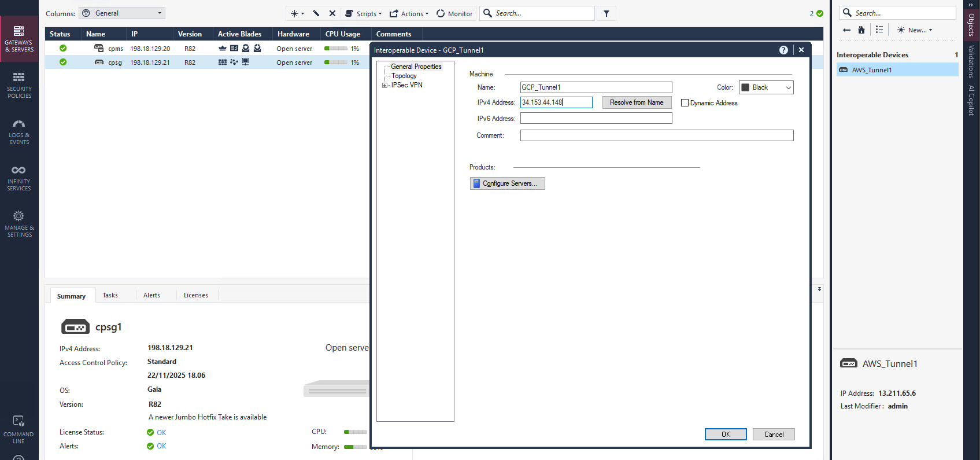Go to Logs & Events

19,131
